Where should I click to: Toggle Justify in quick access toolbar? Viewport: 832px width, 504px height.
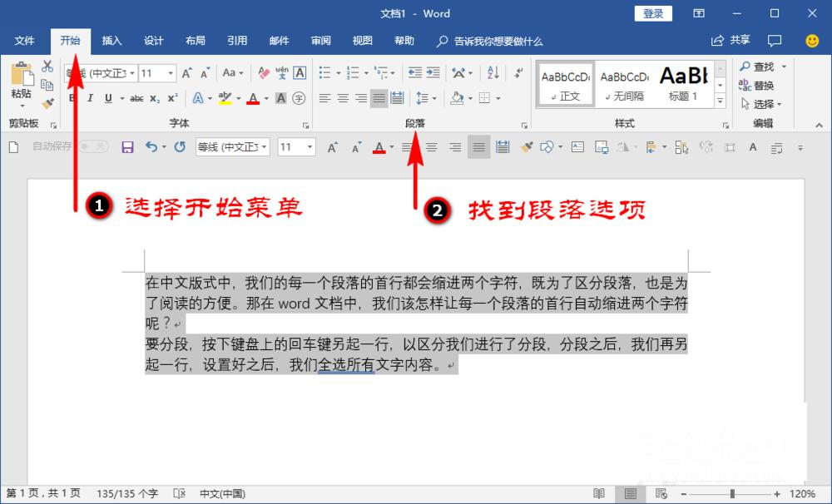coord(478,147)
